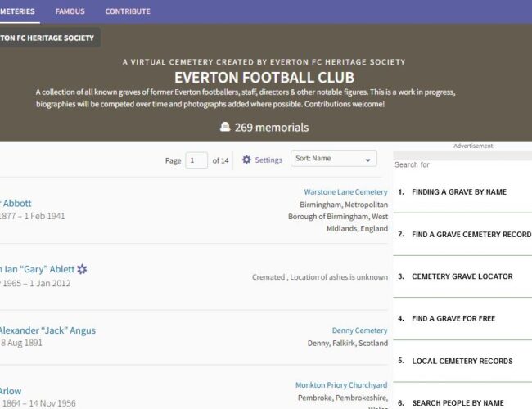Click the headstone icon beside 269 memorials
The height and width of the screenshot is (409, 532).
point(225,128)
